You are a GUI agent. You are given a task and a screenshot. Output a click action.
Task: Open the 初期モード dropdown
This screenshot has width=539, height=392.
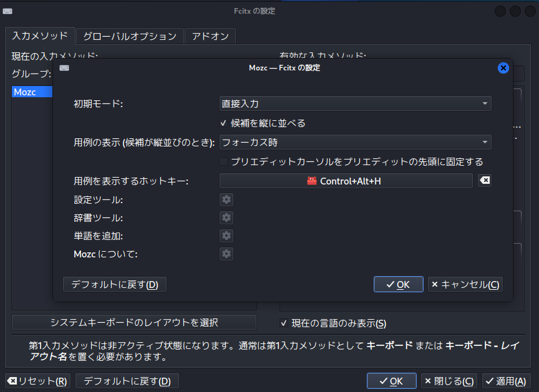point(356,103)
